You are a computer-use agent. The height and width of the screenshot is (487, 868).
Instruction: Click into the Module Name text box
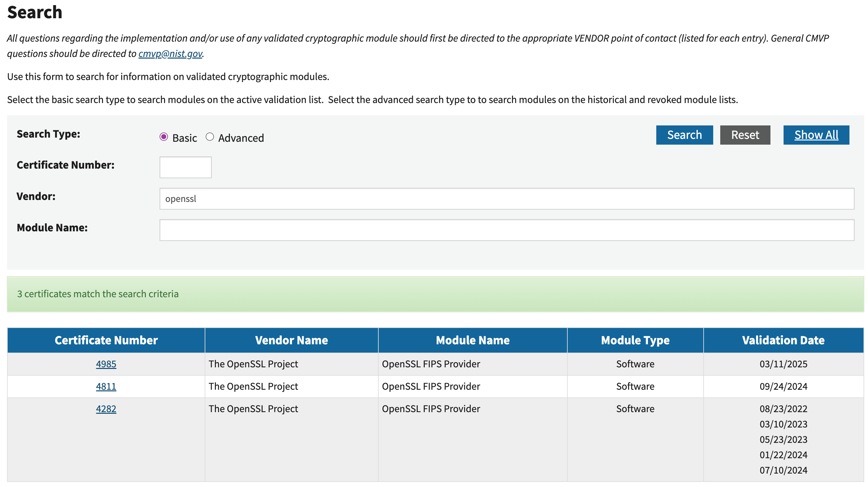pos(507,230)
